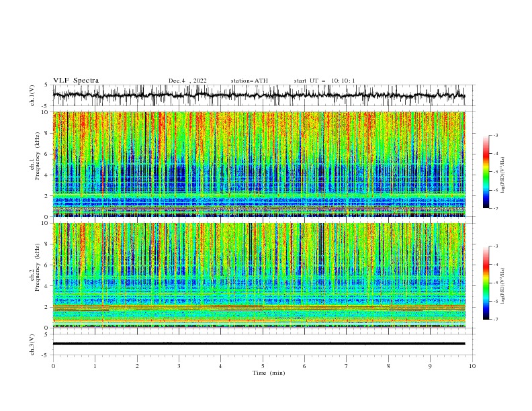Click the '10' kHz tick of ch.2 spectrogram
Image resolution: width=532 pixels, height=411 pixels.
click(x=46, y=223)
